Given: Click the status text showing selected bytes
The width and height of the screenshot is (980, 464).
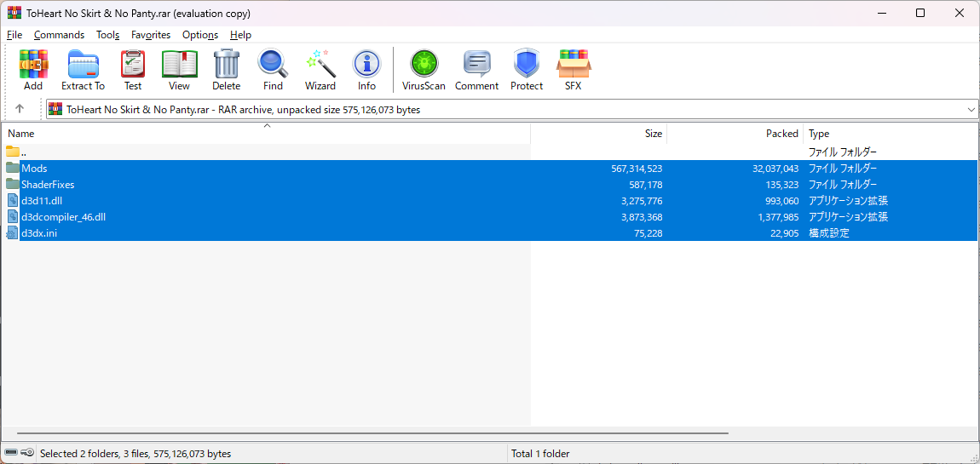Looking at the screenshot, I should tap(135, 454).
